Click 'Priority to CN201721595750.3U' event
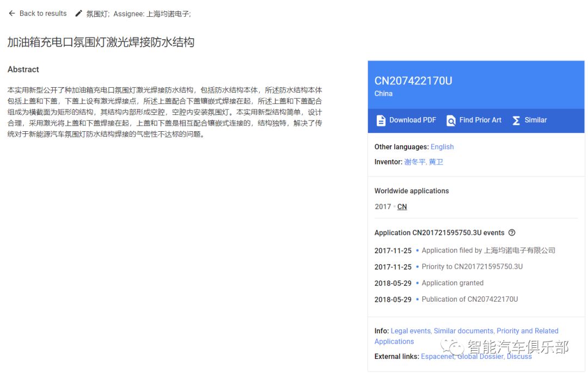The image size is (588, 373). click(x=472, y=266)
